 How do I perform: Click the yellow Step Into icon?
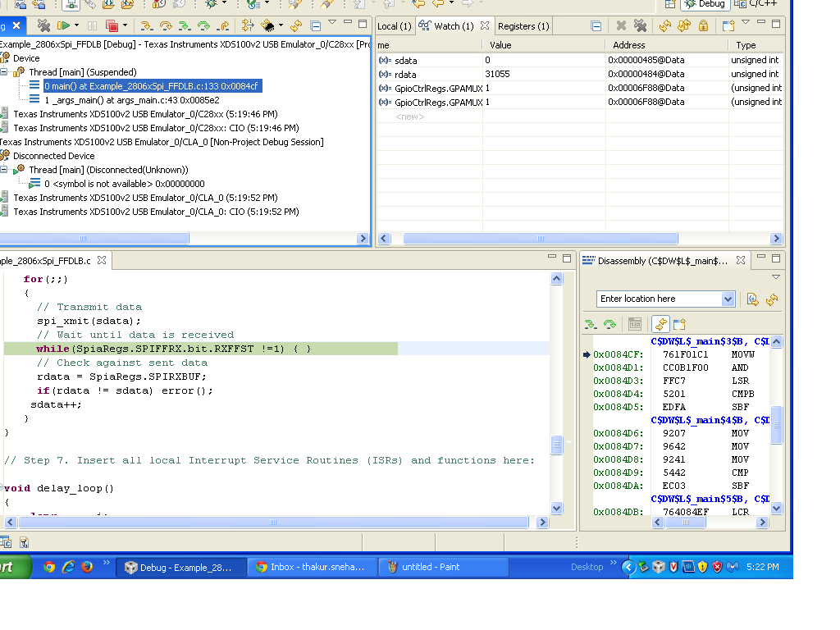click(146, 26)
